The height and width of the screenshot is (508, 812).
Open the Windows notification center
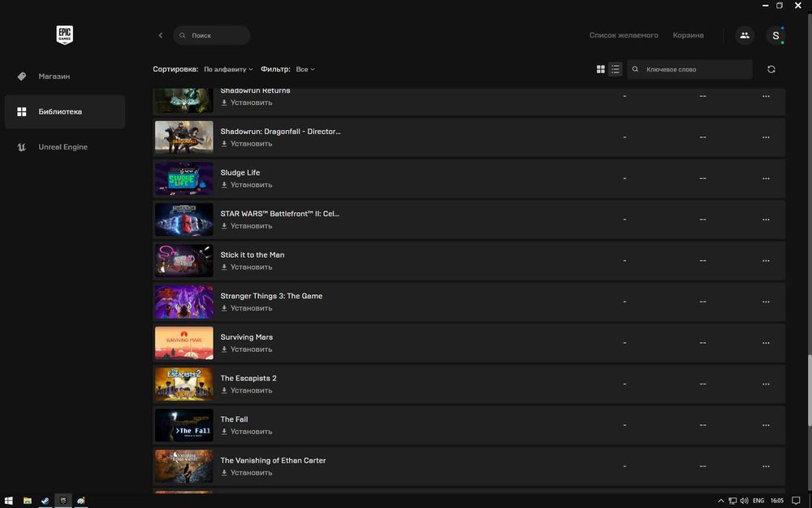click(x=796, y=500)
